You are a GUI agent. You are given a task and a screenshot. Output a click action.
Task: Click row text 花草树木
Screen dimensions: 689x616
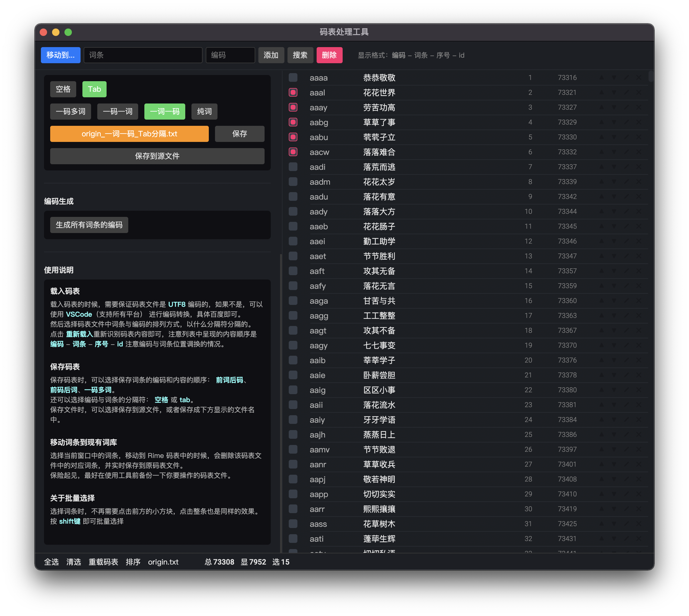[x=379, y=524]
